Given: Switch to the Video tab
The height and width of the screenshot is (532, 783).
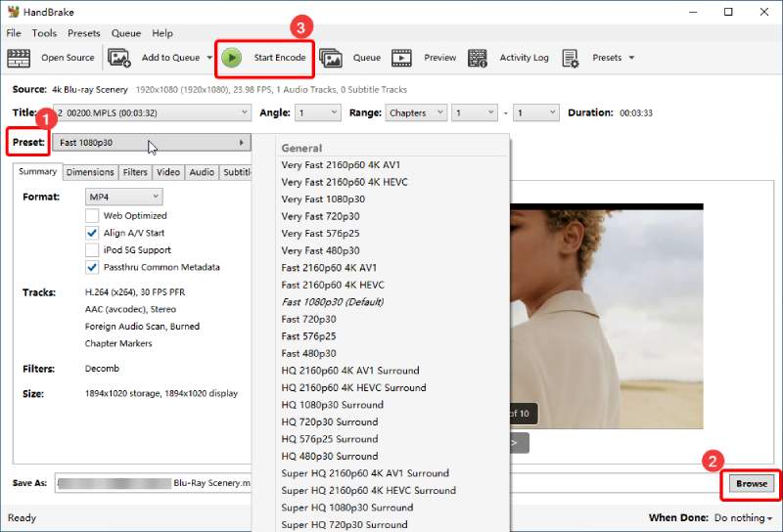Looking at the screenshot, I should pyautogui.click(x=167, y=172).
